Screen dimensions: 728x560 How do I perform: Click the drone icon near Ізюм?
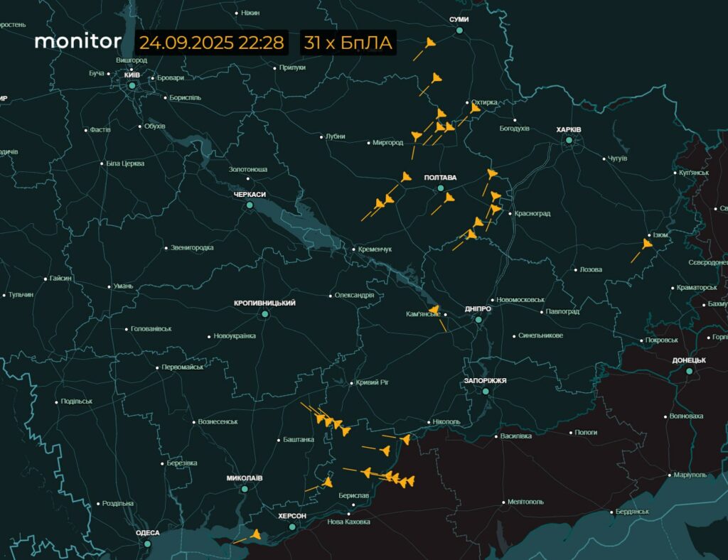pyautogui.click(x=647, y=244)
